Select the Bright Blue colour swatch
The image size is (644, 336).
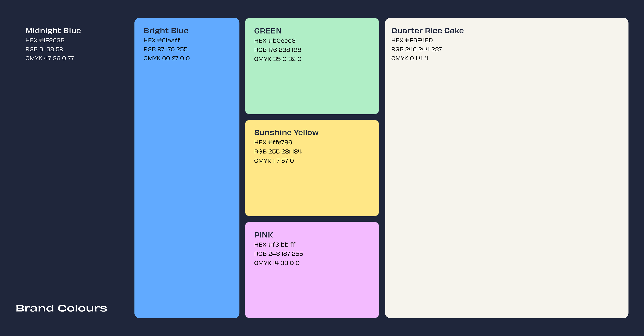(x=187, y=168)
